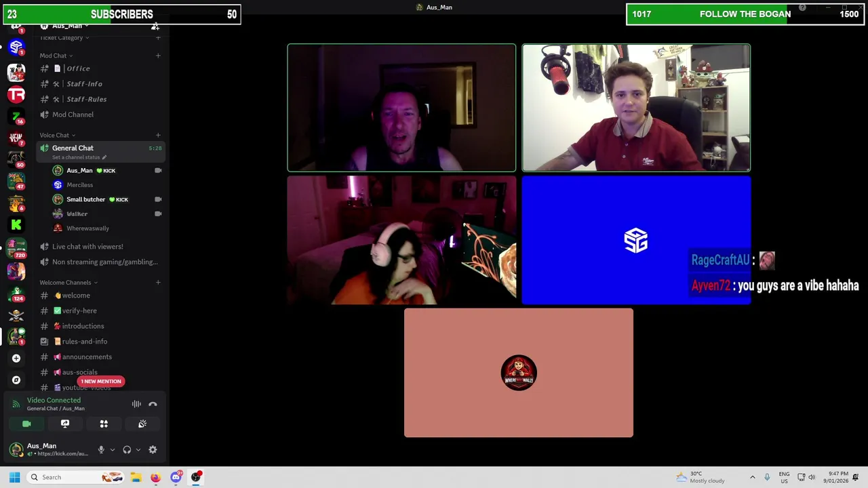Open the Discover compass icon
868x488 pixels.
click(16, 380)
